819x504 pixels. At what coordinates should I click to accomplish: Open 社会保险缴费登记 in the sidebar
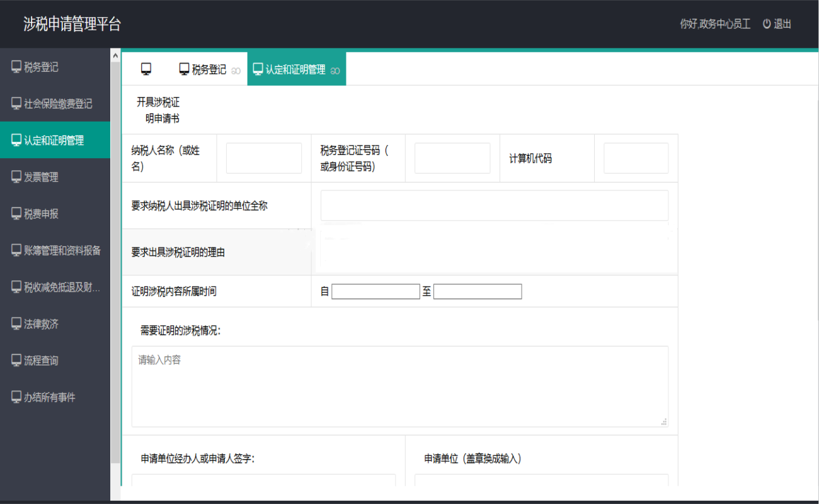click(55, 103)
